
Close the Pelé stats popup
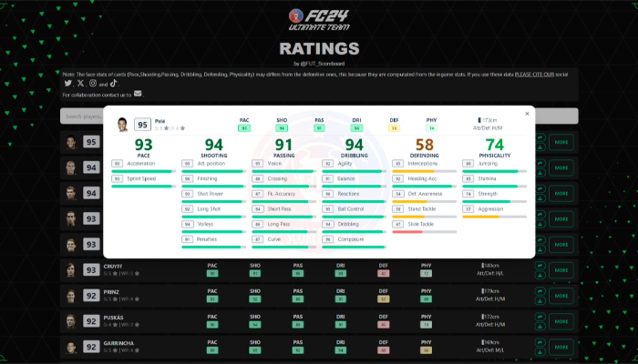click(x=527, y=114)
